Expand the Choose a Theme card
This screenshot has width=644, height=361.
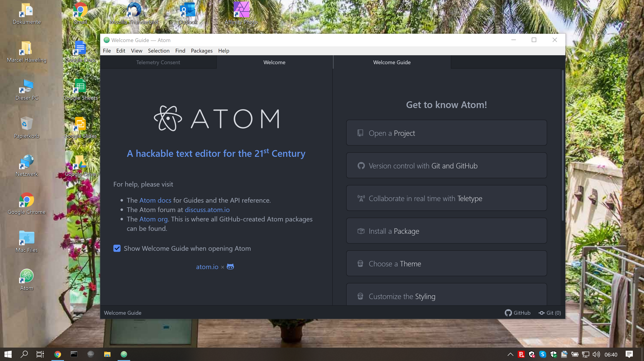[447, 263]
